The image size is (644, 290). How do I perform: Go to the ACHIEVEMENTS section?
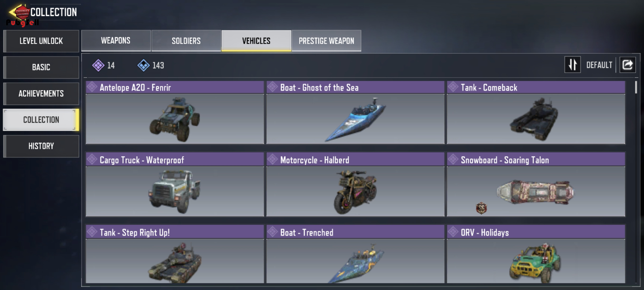click(x=41, y=94)
